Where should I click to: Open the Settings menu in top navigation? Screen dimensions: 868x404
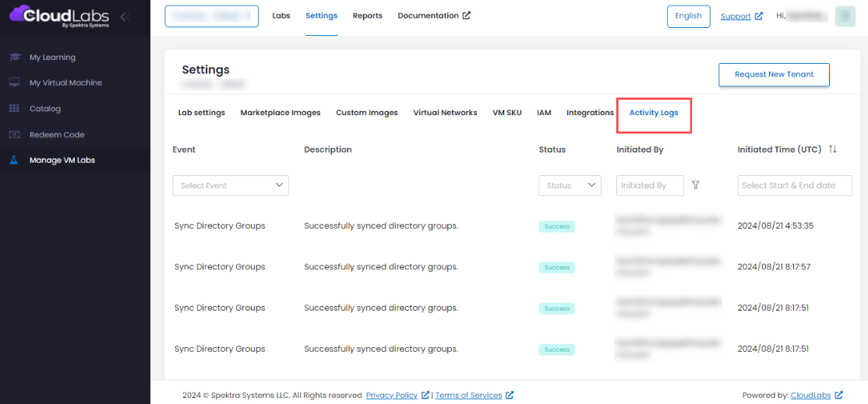point(322,16)
